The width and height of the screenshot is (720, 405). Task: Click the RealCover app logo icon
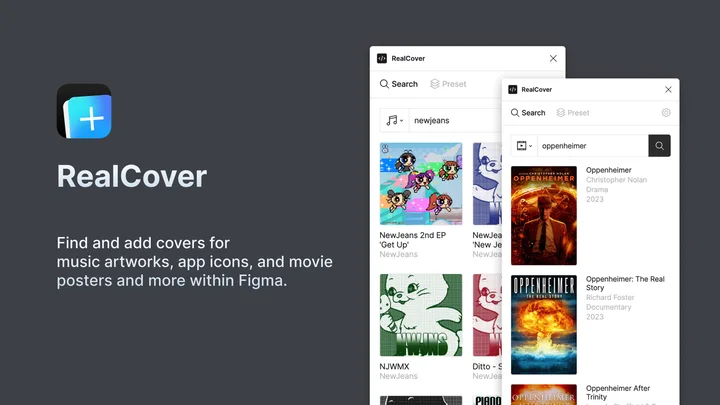[x=84, y=111]
